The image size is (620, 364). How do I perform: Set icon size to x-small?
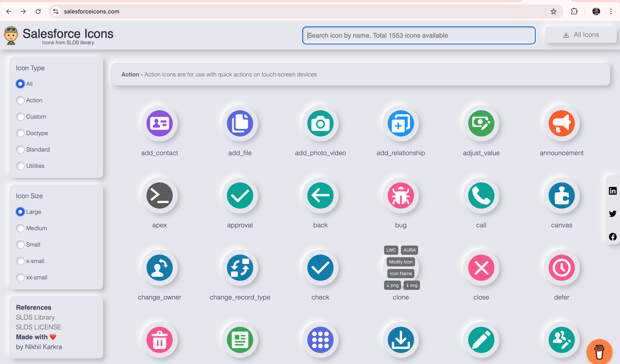20,261
